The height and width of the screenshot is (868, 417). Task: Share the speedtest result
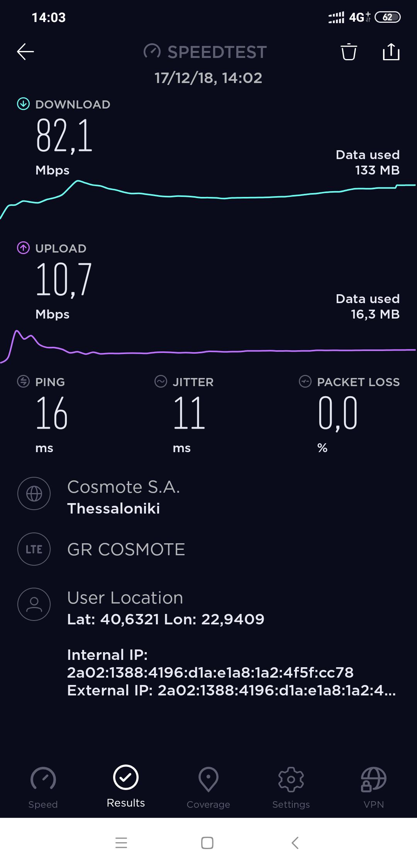(391, 52)
